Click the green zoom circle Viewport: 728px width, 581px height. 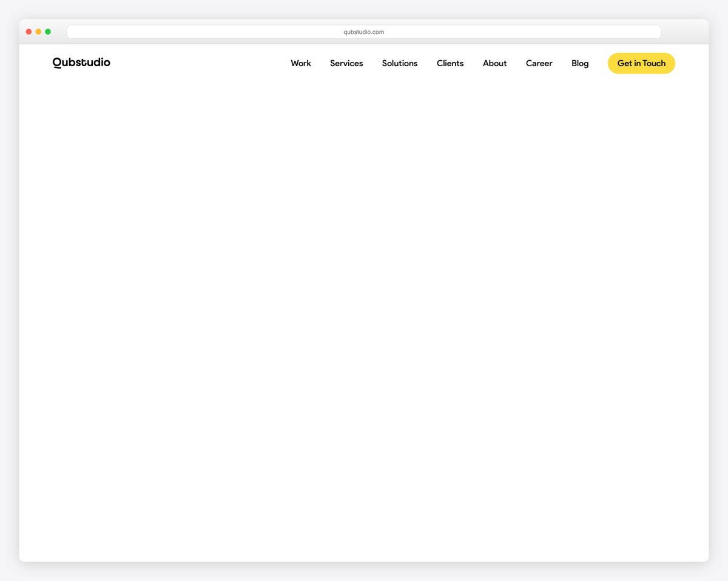click(48, 31)
